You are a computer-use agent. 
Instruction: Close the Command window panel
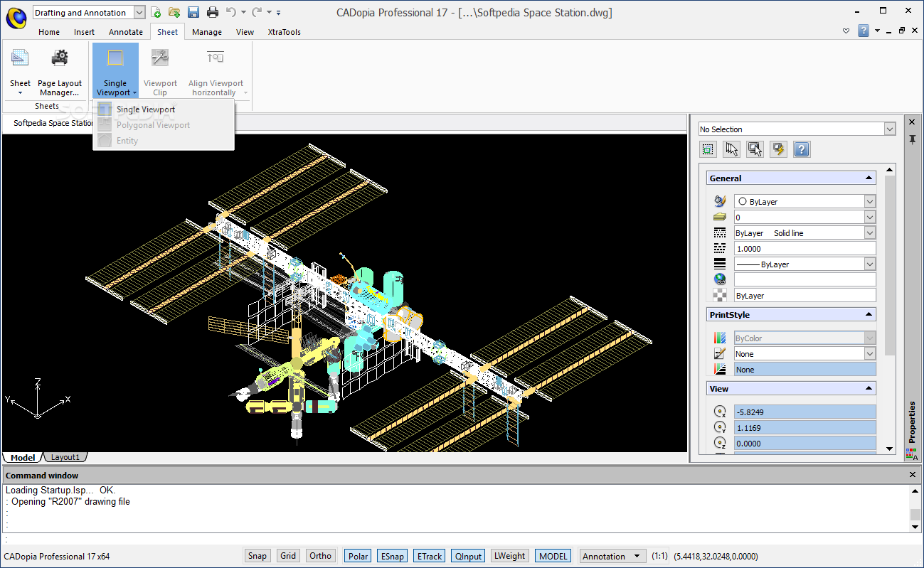click(913, 475)
